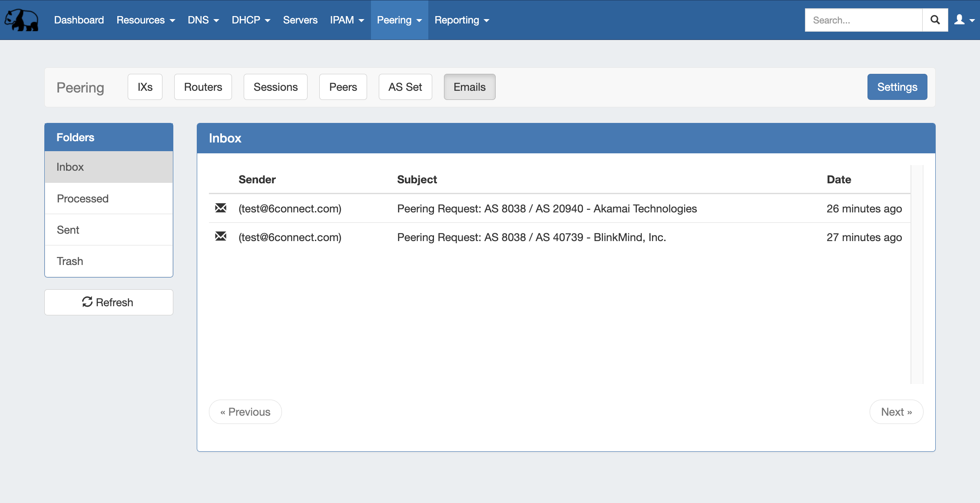Go to the Dashboard menu item

[79, 20]
